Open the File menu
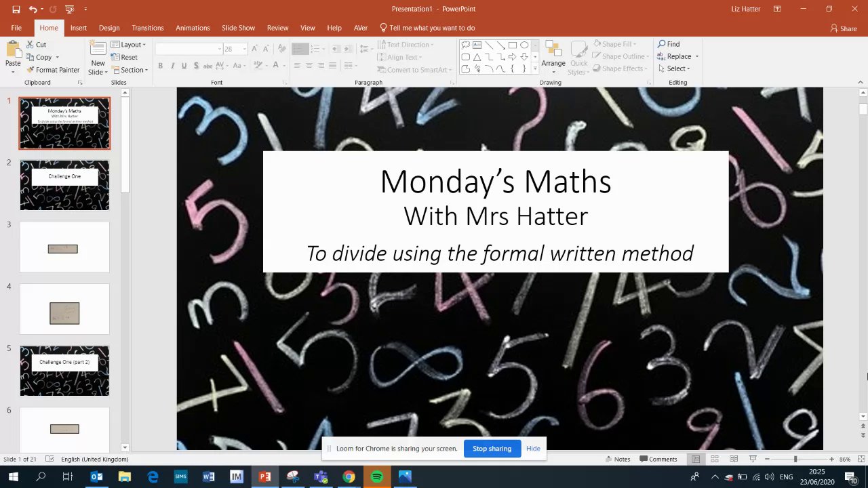Viewport: 868px width, 488px height. coord(16,28)
